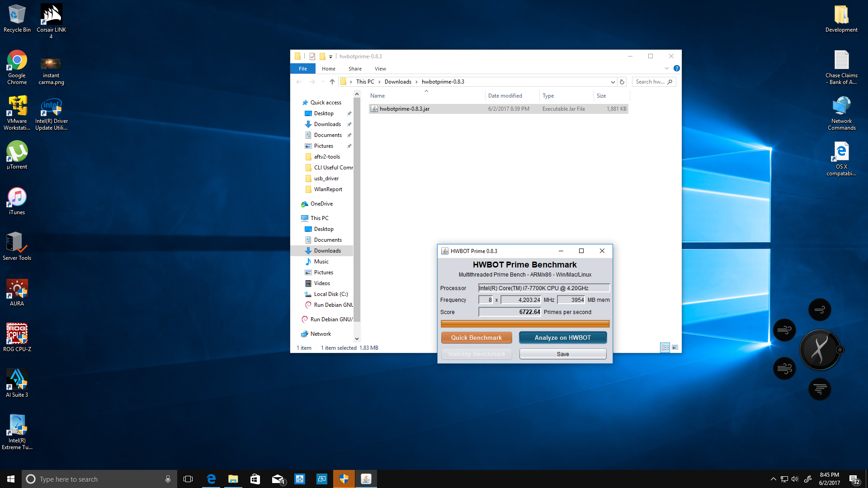Open Server Tools desktop icon
The image size is (868, 488).
[17, 246]
